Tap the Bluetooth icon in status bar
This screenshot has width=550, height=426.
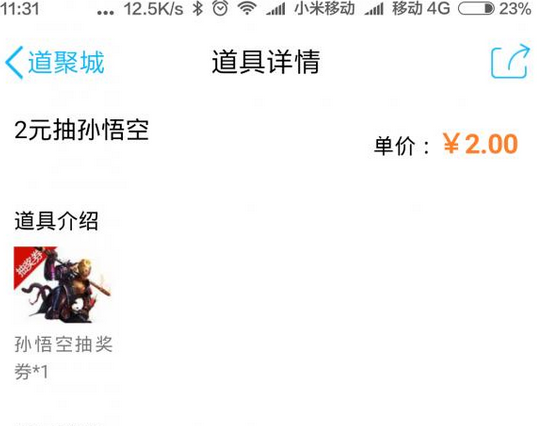pos(197,8)
